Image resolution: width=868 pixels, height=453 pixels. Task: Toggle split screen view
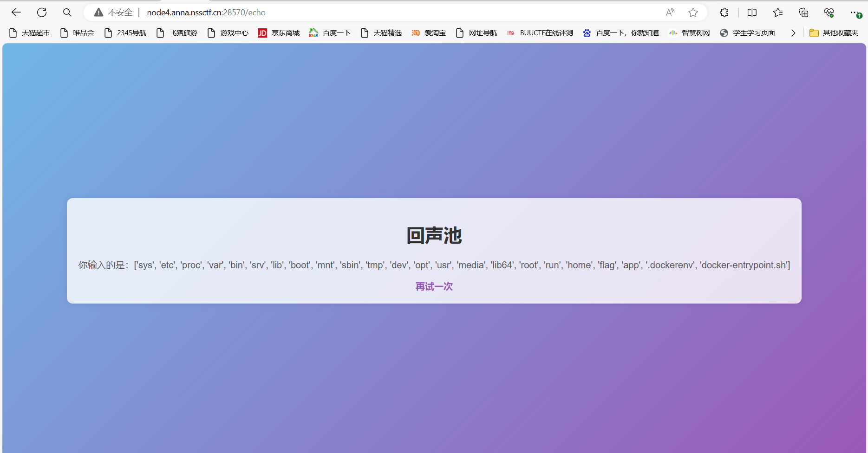click(752, 13)
